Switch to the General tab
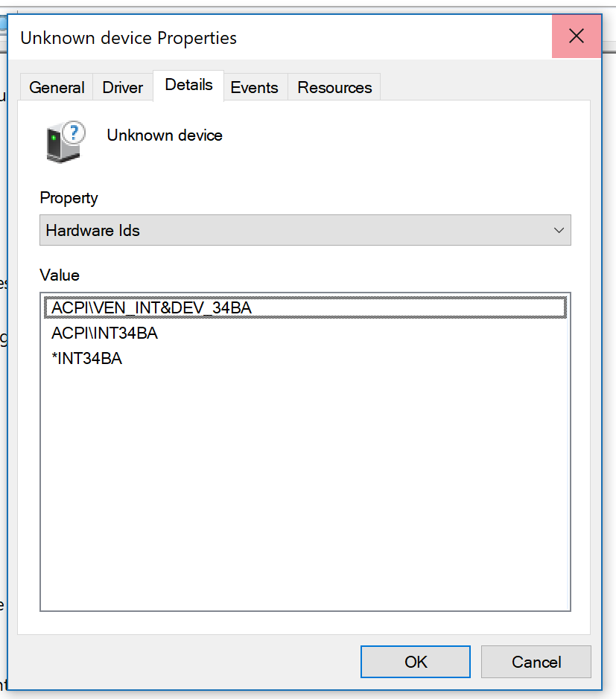This screenshot has height=699, width=616. point(56,87)
